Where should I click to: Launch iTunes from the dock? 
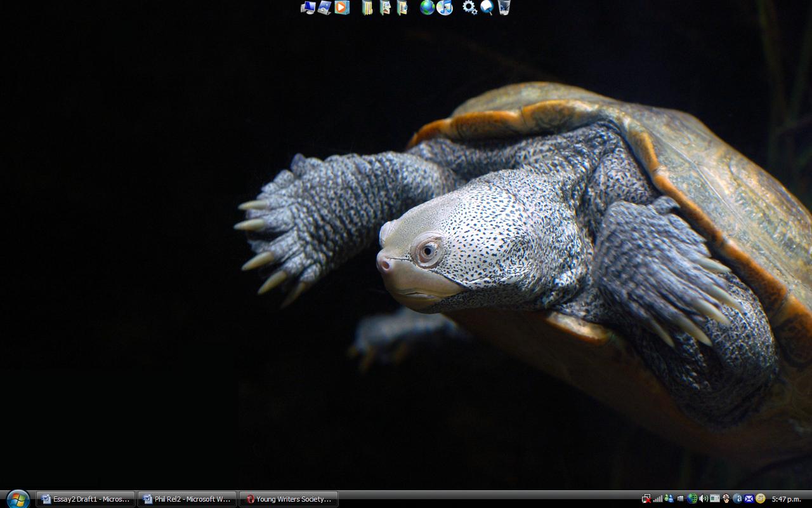445,8
